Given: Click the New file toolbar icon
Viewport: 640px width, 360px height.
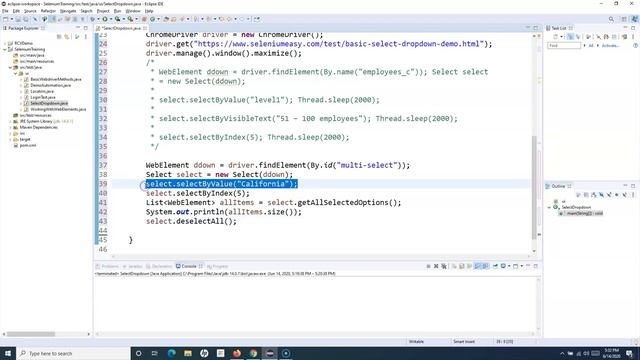Looking at the screenshot, I should click(5, 19).
